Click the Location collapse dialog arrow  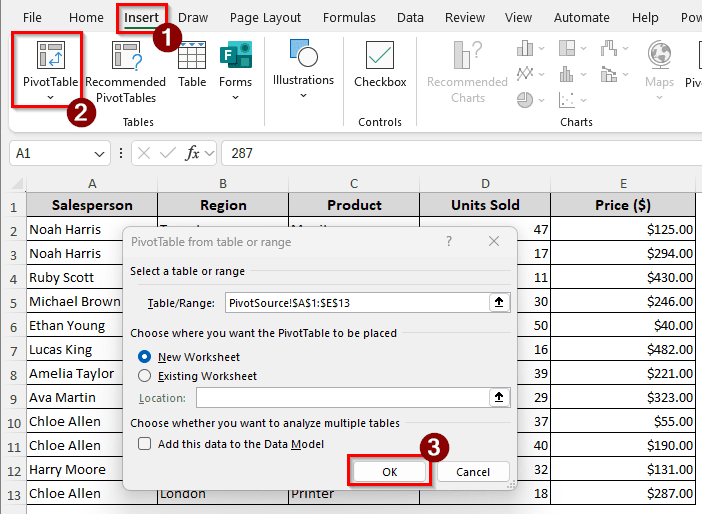[499, 397]
